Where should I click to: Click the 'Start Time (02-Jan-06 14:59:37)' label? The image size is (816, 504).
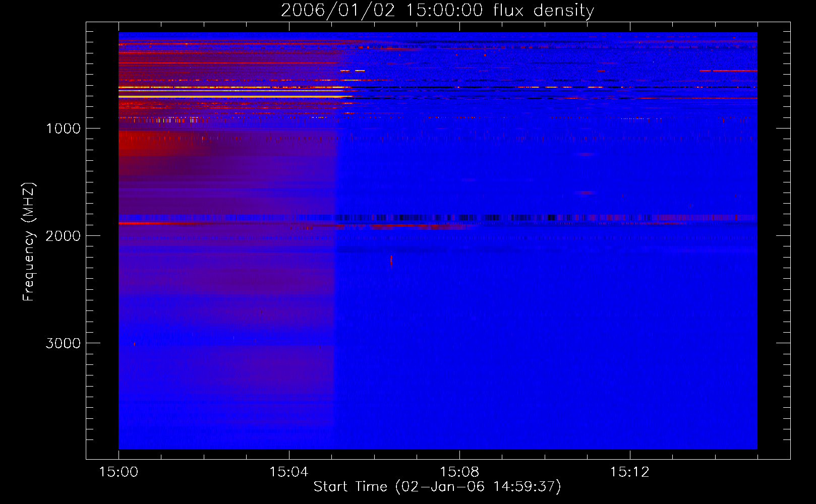[437, 487]
